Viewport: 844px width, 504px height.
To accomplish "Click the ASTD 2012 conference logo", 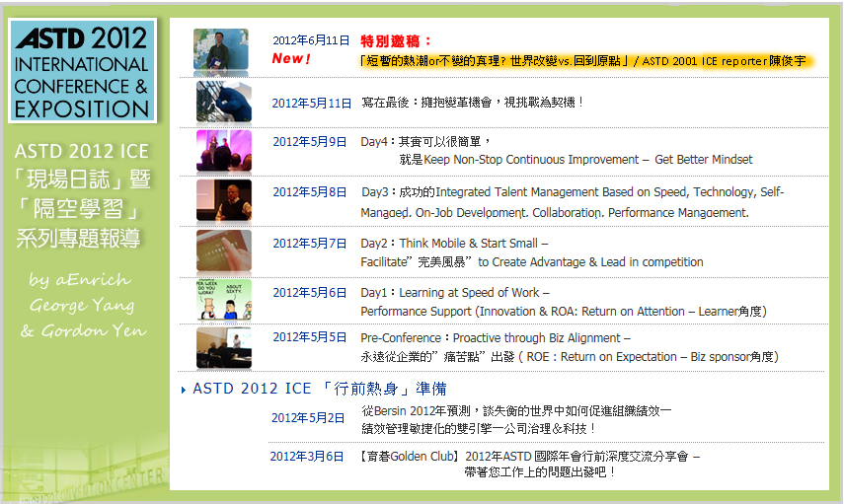I will [82, 71].
